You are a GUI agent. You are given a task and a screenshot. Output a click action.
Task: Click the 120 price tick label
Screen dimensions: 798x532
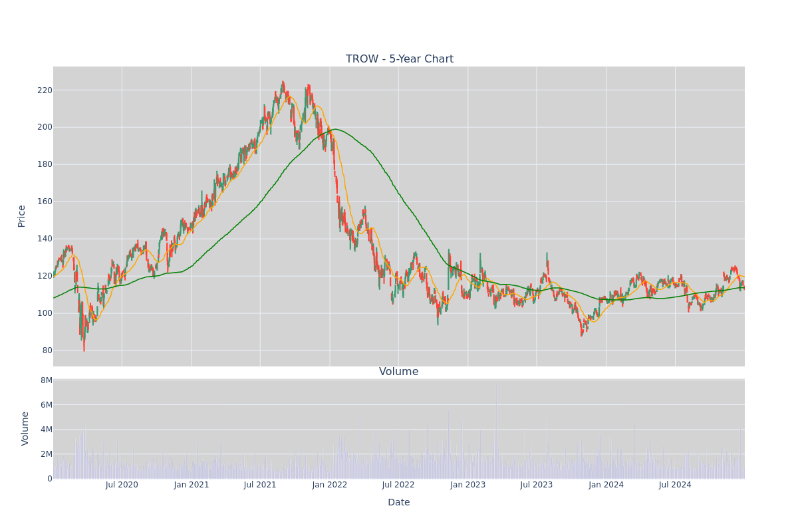click(x=45, y=276)
